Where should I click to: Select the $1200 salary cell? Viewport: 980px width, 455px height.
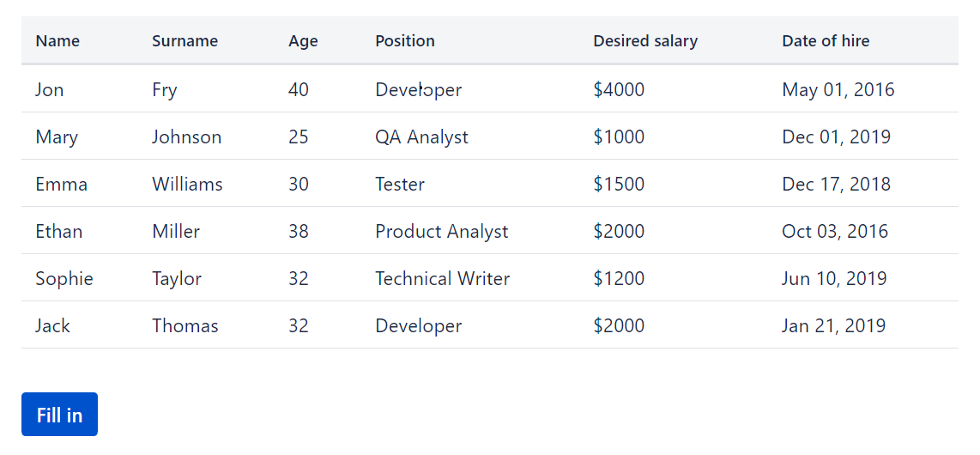point(619,279)
